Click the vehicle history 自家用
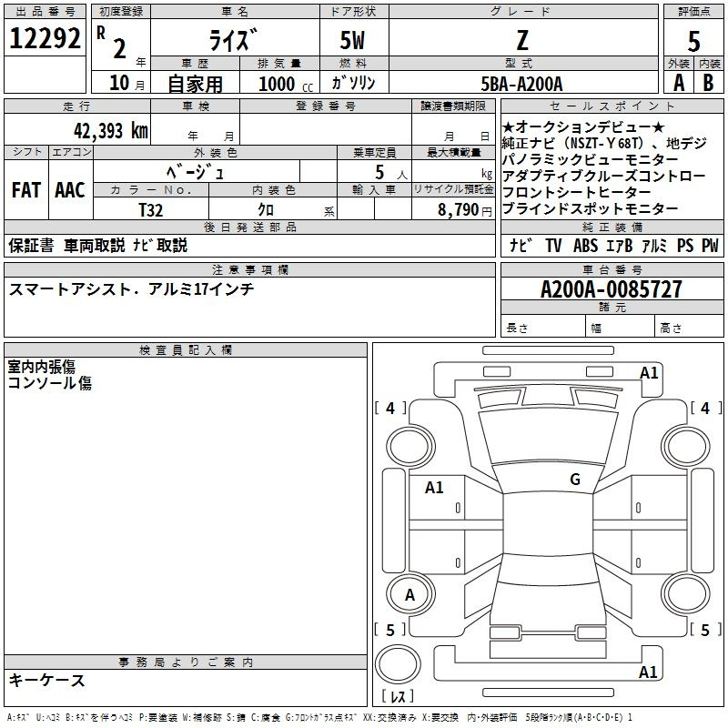This screenshot has width=728, height=728. (x=195, y=84)
